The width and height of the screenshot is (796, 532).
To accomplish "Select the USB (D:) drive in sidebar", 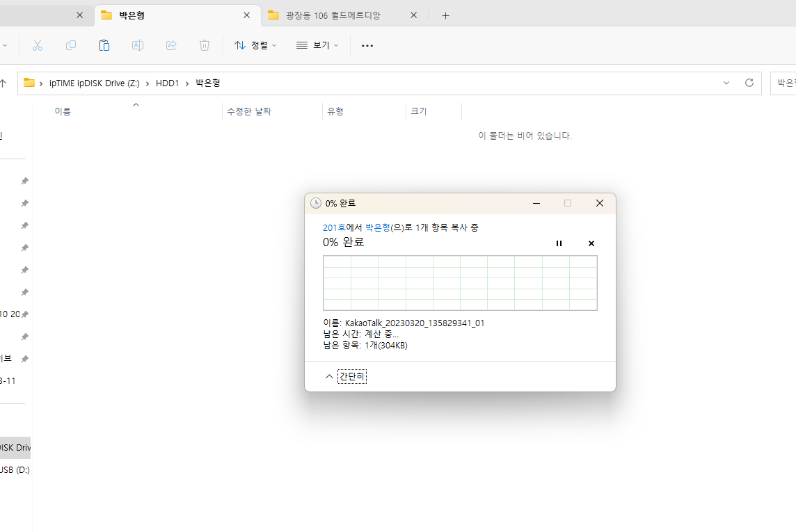I will tap(15, 470).
